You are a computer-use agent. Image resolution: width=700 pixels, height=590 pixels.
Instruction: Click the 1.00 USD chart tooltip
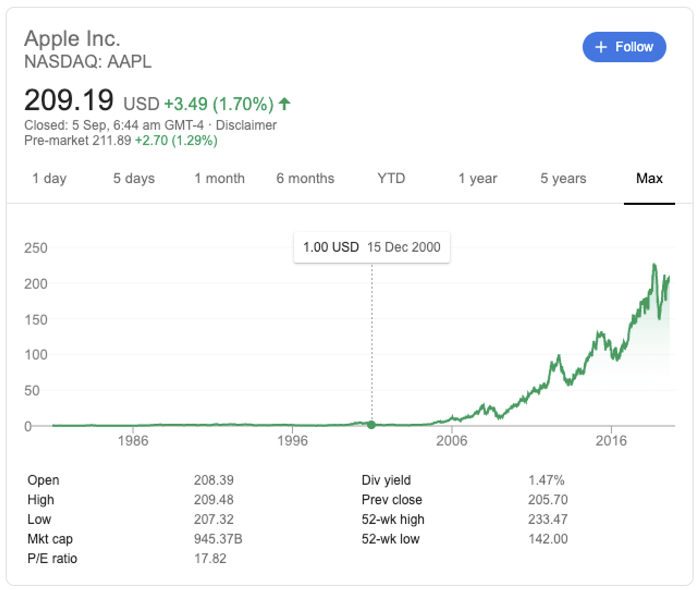pyautogui.click(x=372, y=247)
